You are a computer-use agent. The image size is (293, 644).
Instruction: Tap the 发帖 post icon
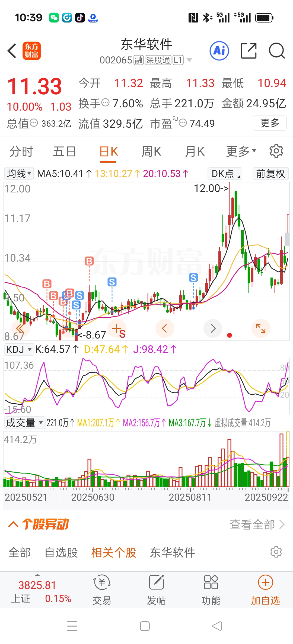coord(157,590)
